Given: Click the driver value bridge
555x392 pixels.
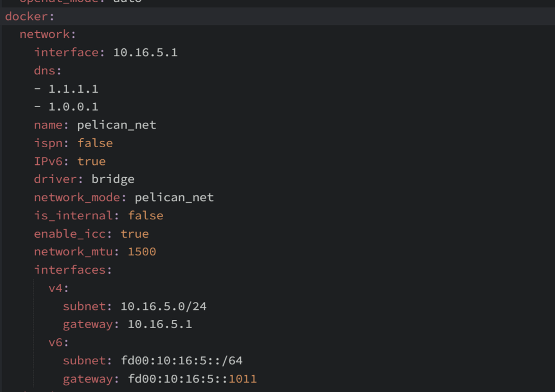Looking at the screenshot, I should pyautogui.click(x=113, y=179).
